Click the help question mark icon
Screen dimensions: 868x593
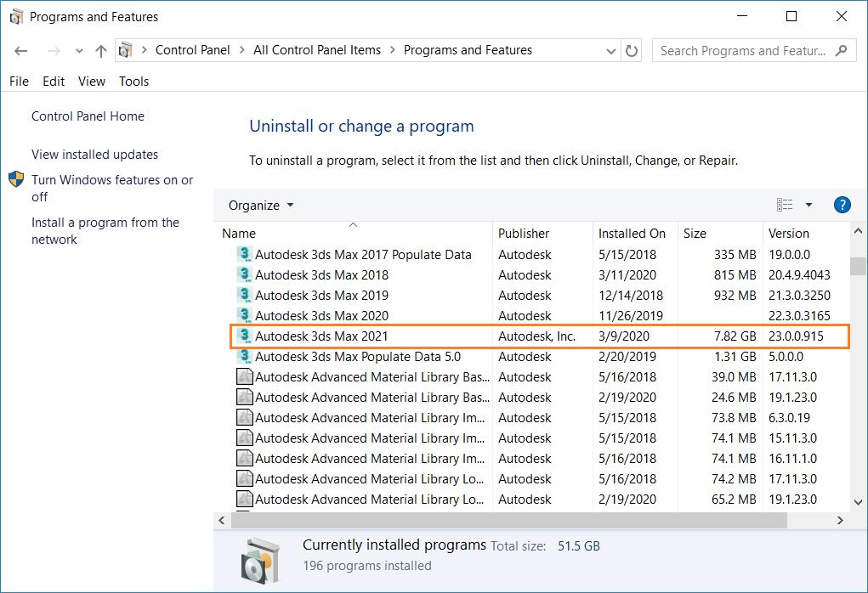coord(842,205)
